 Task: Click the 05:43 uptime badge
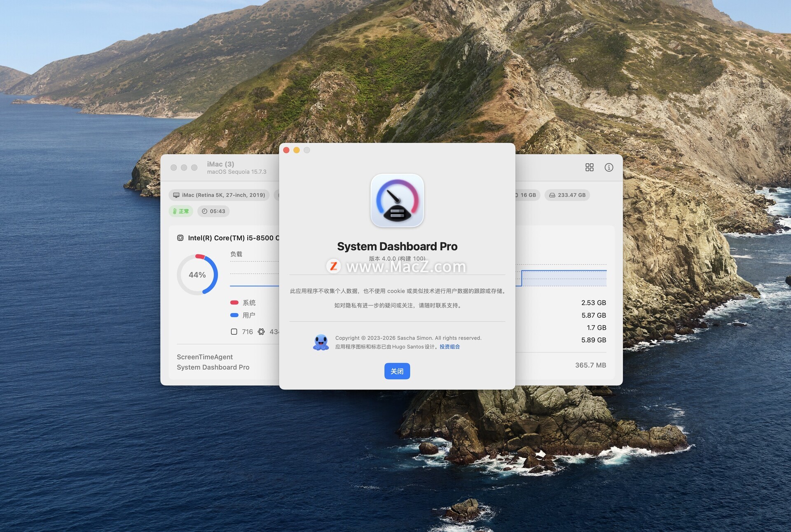[213, 211]
